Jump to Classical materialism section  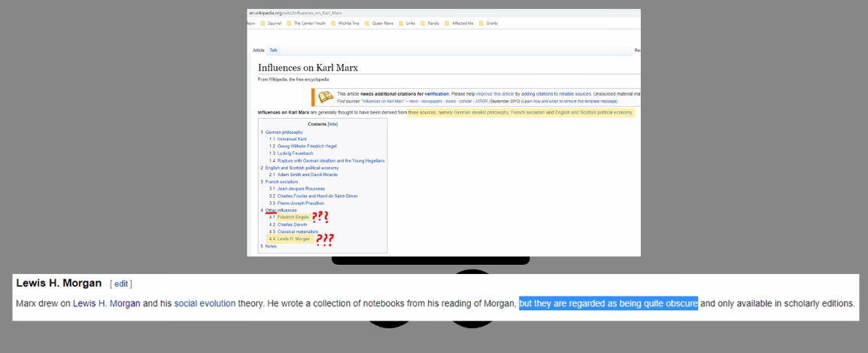point(298,232)
